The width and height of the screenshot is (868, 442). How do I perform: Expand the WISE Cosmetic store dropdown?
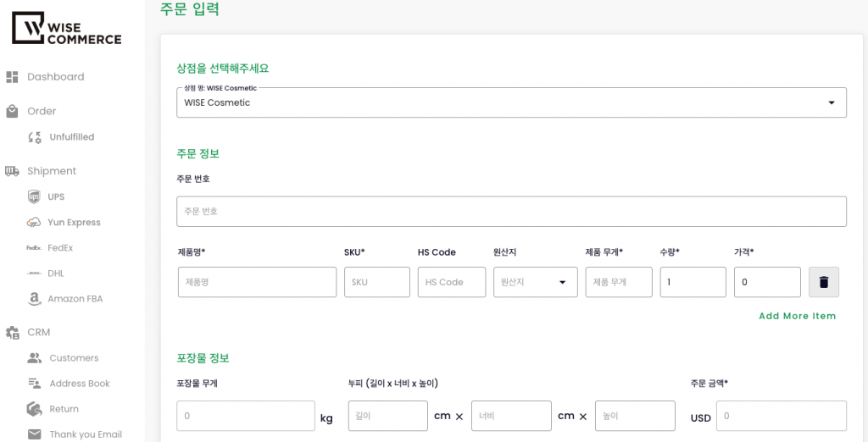pyautogui.click(x=831, y=102)
